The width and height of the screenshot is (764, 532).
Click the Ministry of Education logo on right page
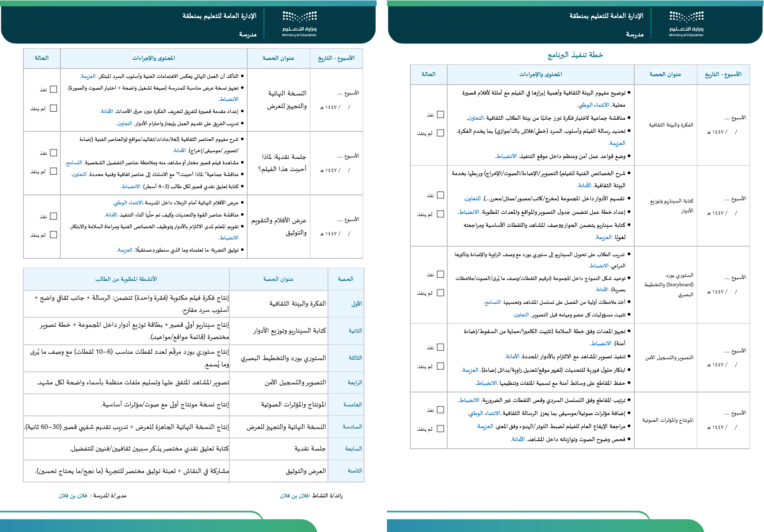(686, 24)
